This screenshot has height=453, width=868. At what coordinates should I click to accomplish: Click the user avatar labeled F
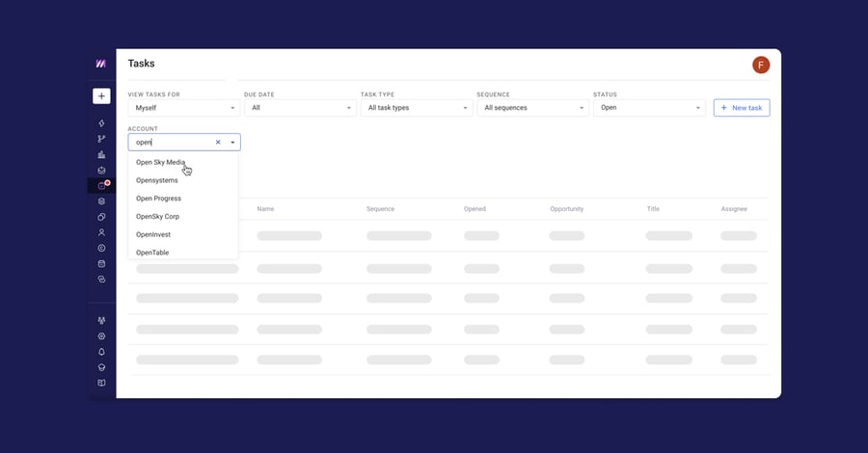click(x=761, y=65)
